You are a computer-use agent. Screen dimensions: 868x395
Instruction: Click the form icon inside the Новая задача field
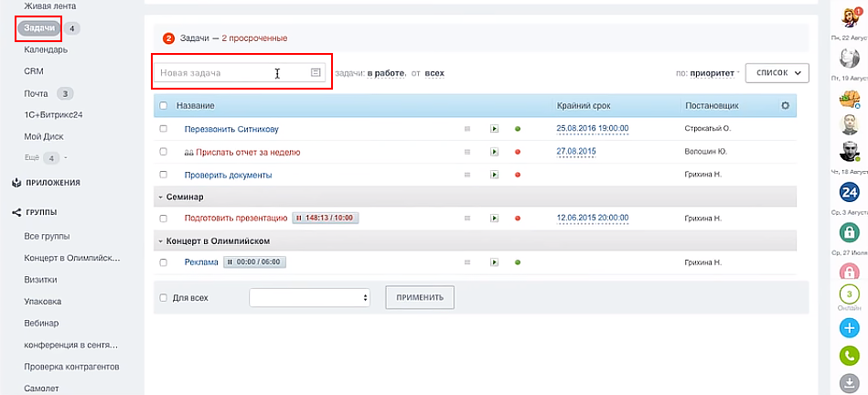316,72
